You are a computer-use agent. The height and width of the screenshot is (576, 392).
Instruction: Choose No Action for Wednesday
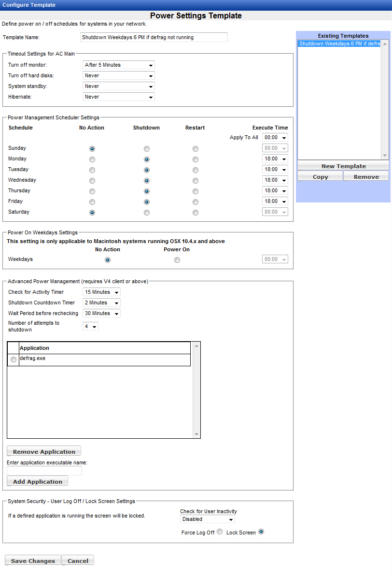coord(92,181)
